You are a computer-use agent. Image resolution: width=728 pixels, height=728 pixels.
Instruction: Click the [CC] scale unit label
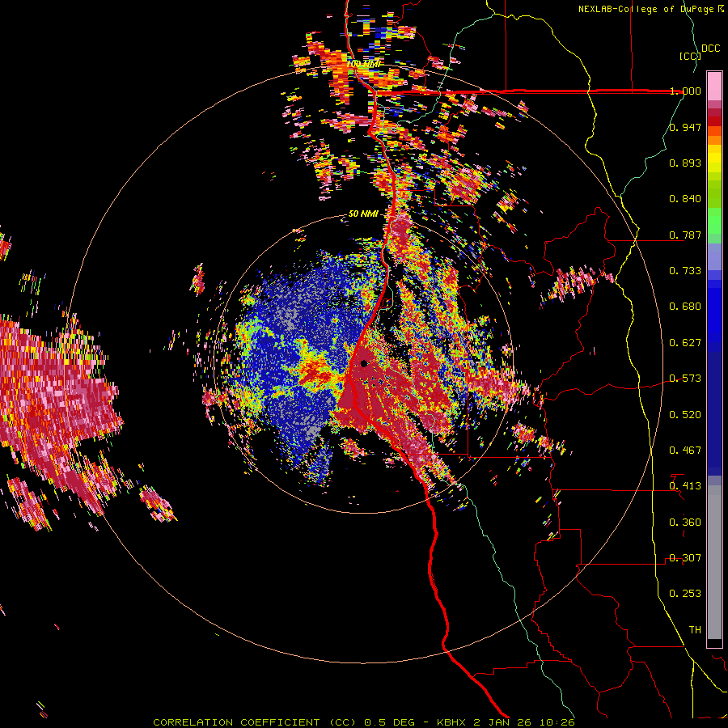(x=689, y=56)
